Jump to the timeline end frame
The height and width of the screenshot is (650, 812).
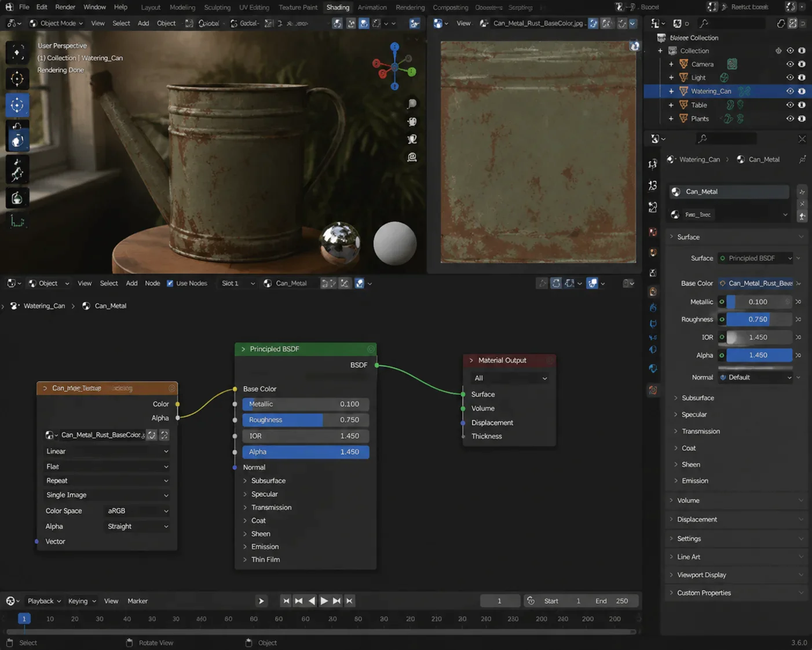[x=349, y=601]
